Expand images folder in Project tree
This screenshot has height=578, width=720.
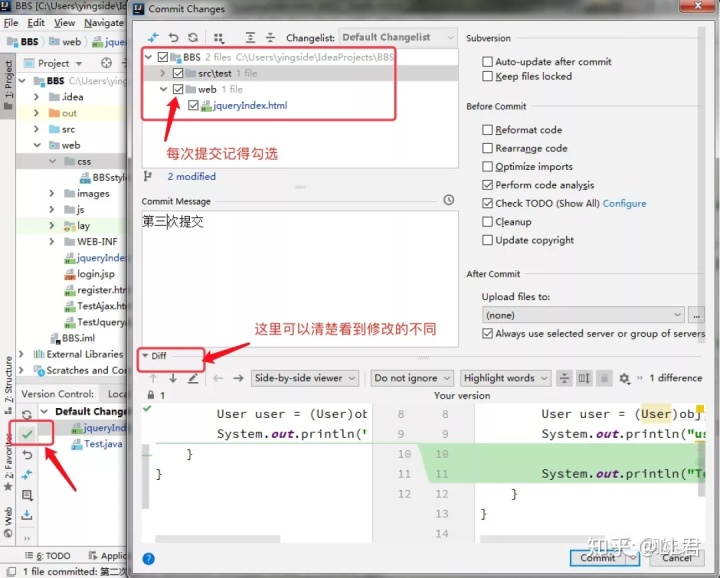point(52,194)
